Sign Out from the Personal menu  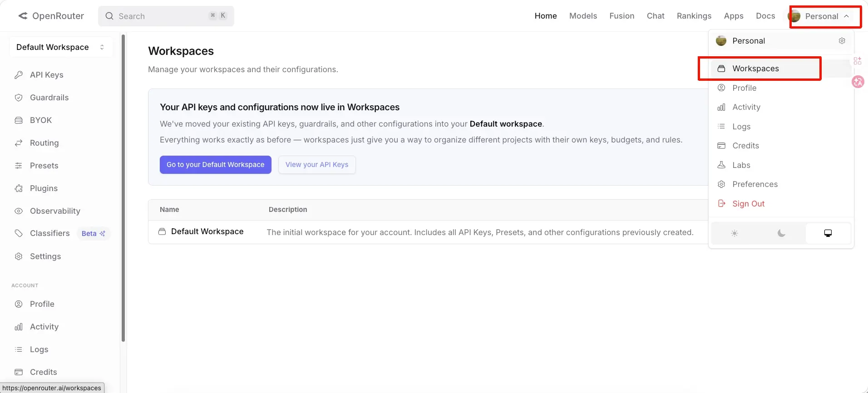coord(781,204)
